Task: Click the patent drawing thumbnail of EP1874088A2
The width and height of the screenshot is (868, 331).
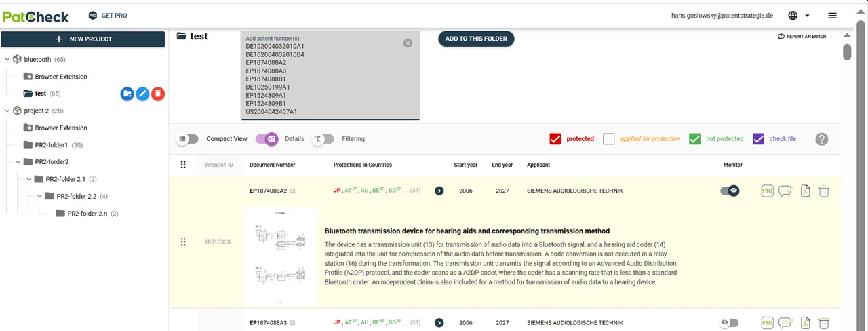Action: coord(281,256)
